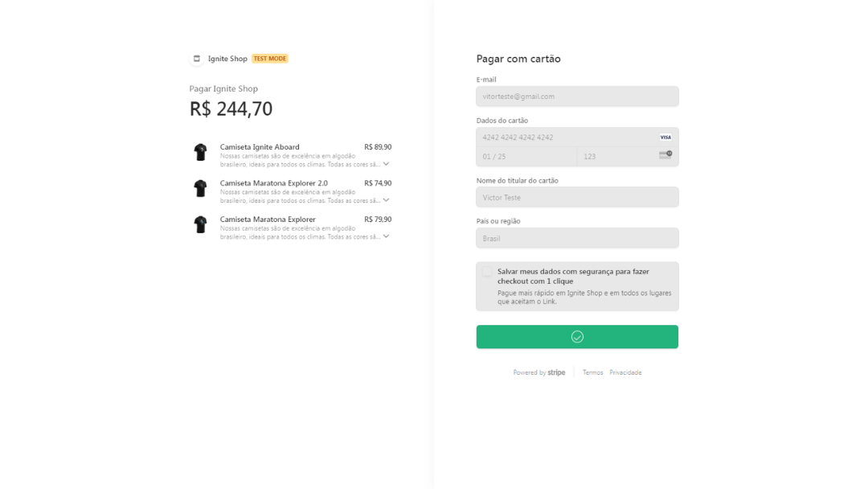Click the Stripe logo

556,372
